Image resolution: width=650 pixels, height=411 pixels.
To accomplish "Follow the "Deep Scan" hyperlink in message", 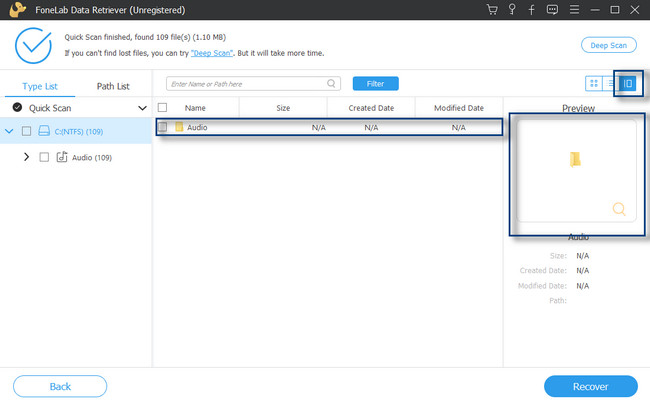I will pos(212,53).
